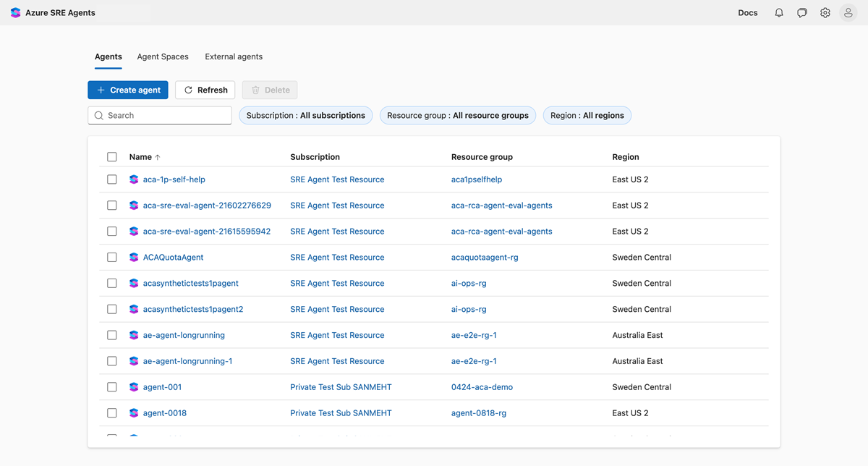Select the checkbox for agent-001
Viewport: 868px width, 466px height.
tap(112, 386)
